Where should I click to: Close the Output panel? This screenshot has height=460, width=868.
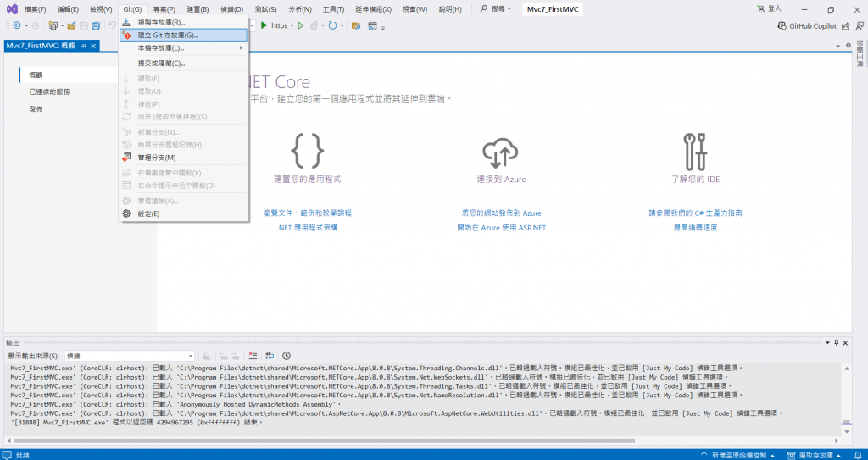pyautogui.click(x=845, y=342)
